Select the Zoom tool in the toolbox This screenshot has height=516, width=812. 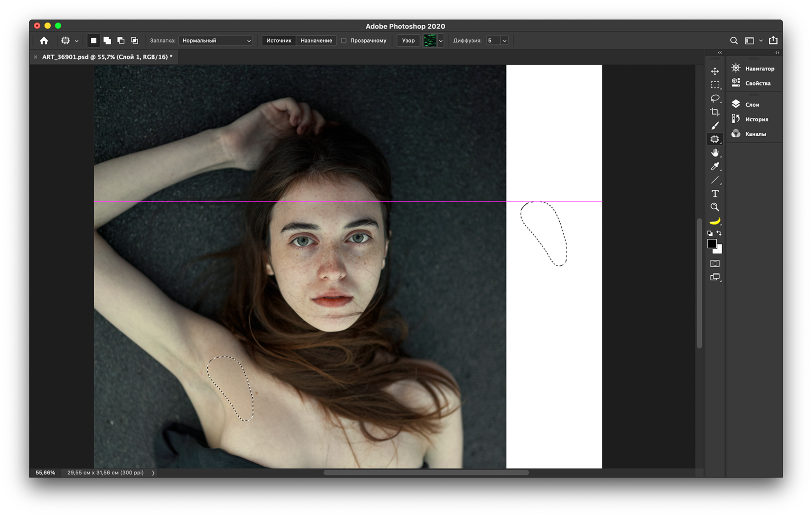(x=715, y=207)
